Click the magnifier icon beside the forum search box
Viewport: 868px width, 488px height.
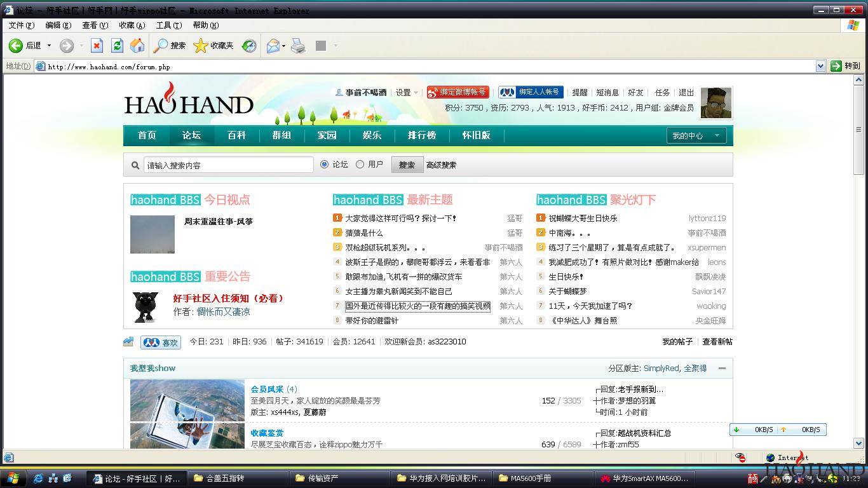pyautogui.click(x=135, y=165)
